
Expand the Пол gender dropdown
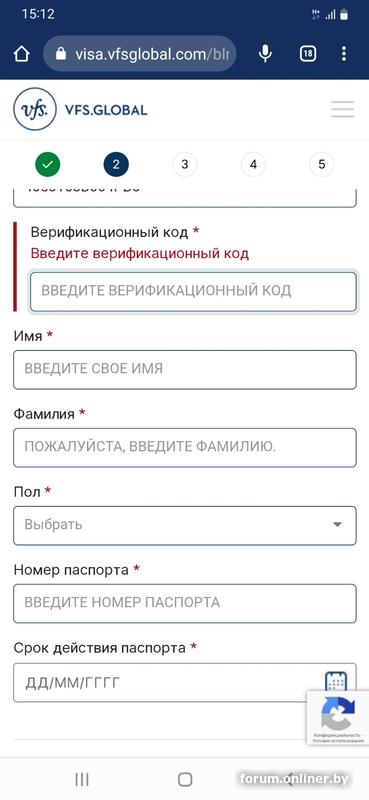click(x=185, y=525)
